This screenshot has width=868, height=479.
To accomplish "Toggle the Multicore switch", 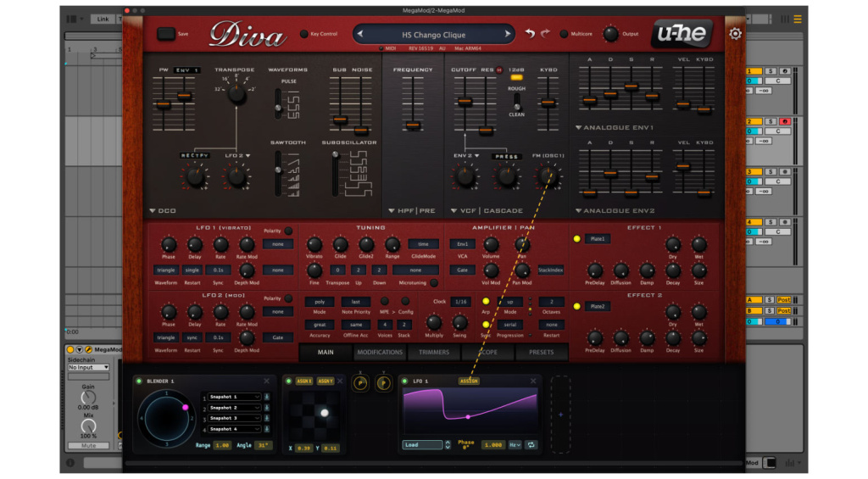I will [564, 34].
